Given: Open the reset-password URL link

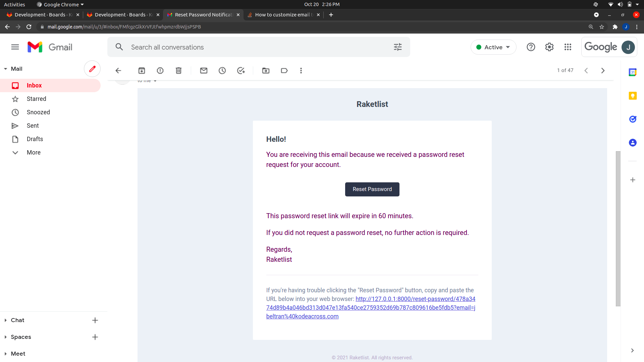Looking at the screenshot, I should click(x=371, y=308).
